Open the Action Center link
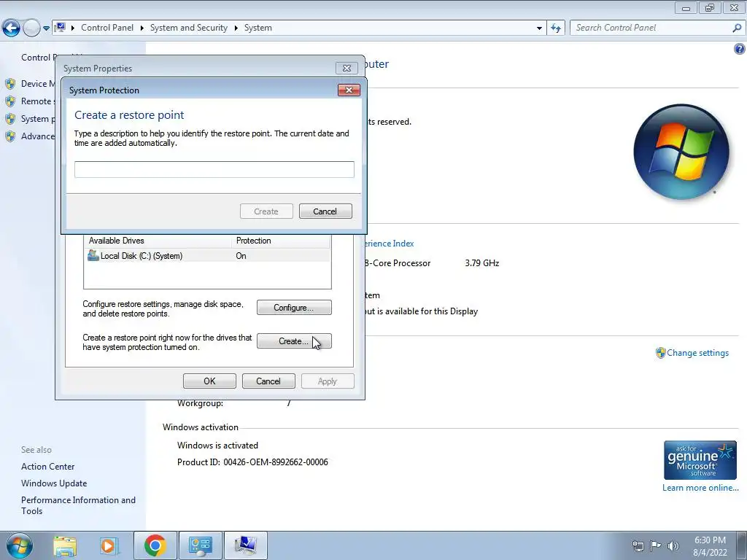Image resolution: width=747 pixels, height=560 pixels. pyautogui.click(x=47, y=467)
